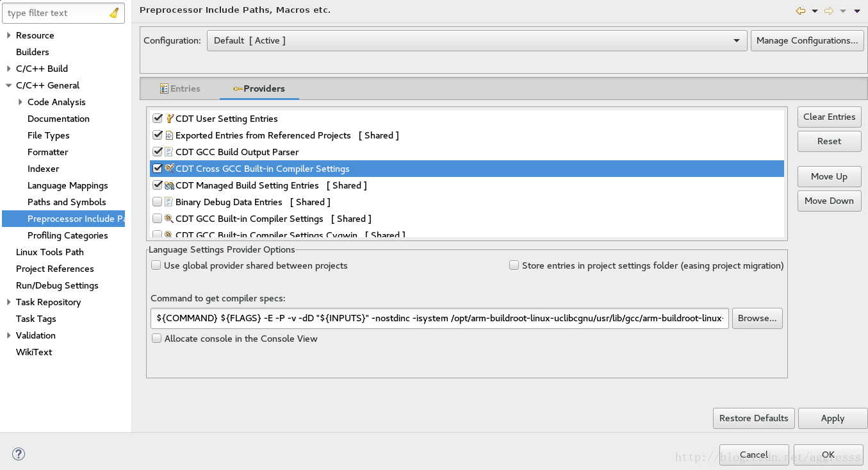Select Builders in the tree
Image resolution: width=868 pixels, height=470 pixels.
tap(33, 52)
